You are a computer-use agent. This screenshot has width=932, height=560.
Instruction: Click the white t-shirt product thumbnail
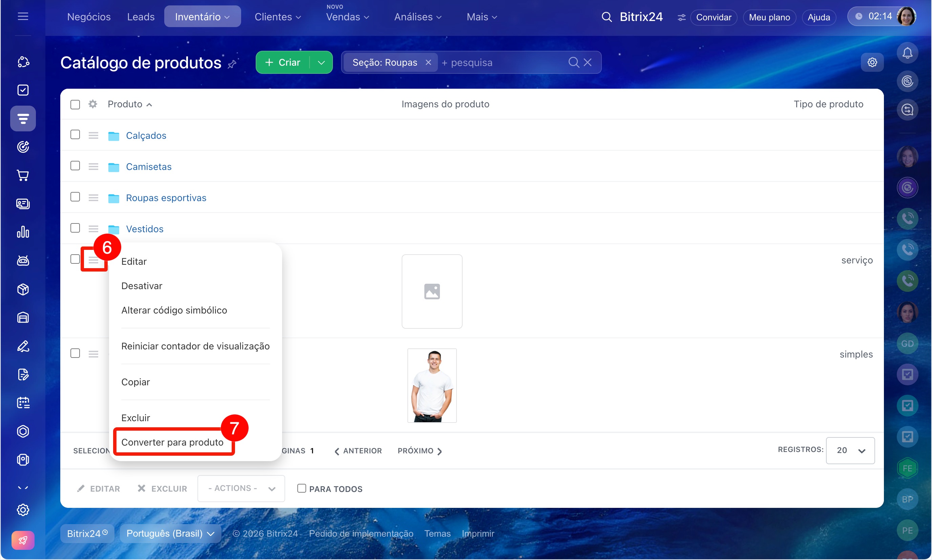point(432,385)
